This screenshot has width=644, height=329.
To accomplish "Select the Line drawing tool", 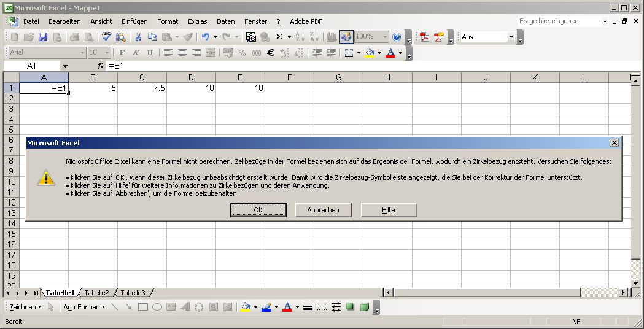I will click(x=115, y=307).
